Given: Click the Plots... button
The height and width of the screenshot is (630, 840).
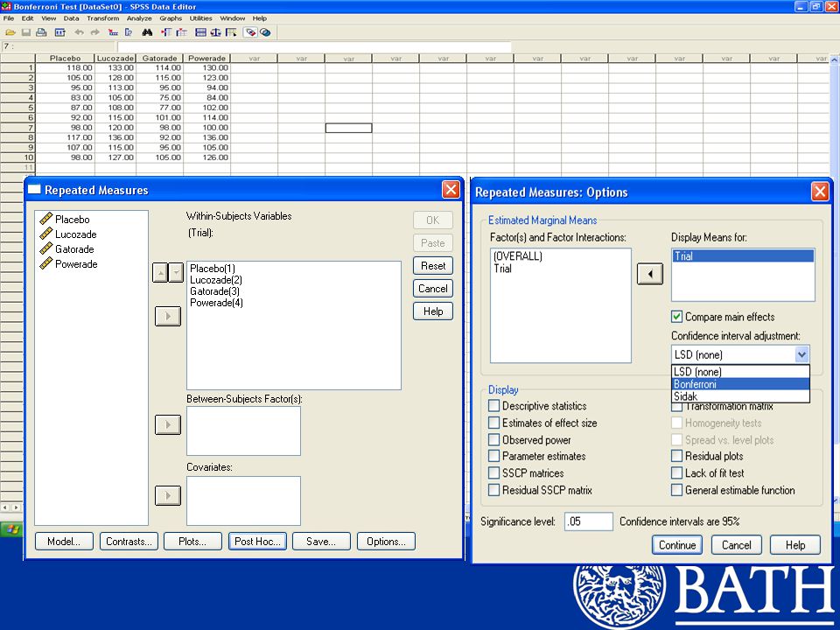Looking at the screenshot, I should (x=192, y=542).
